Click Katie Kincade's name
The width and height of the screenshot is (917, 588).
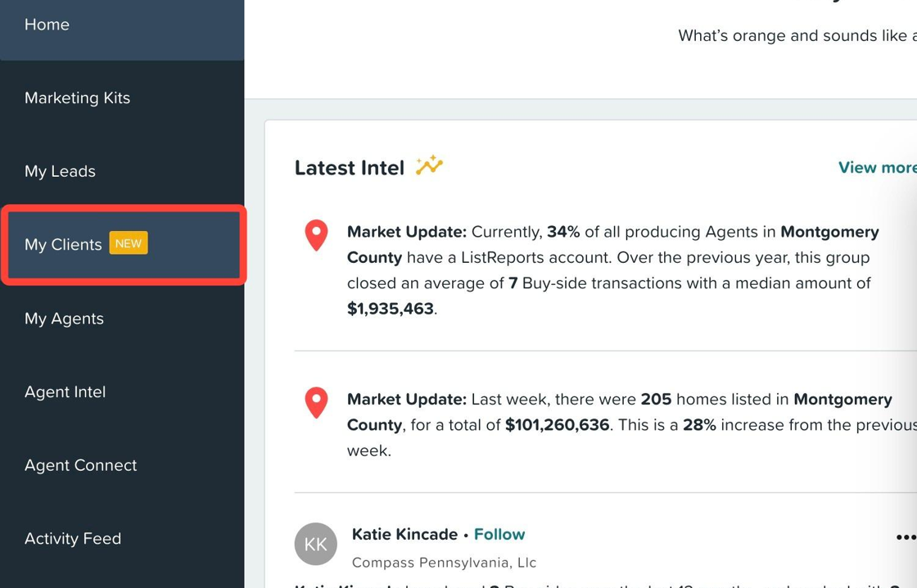tap(404, 534)
